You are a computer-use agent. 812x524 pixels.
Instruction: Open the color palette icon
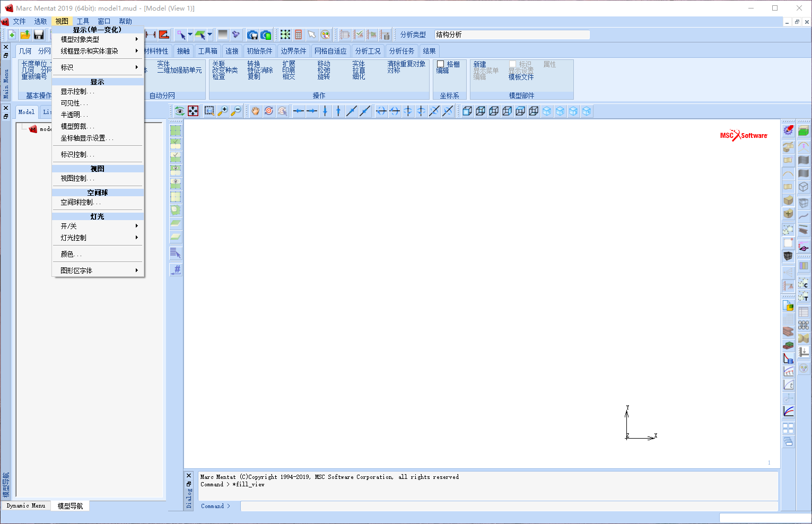click(325, 34)
